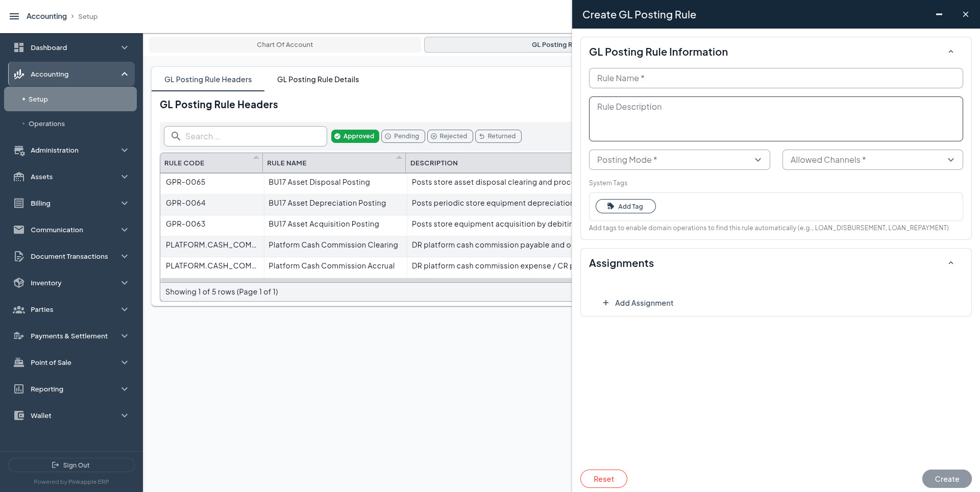Click the Add Tag button

[625, 206]
